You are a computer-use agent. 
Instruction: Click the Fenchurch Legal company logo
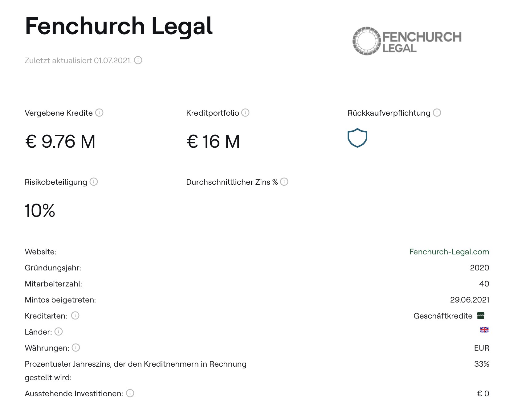click(x=407, y=41)
